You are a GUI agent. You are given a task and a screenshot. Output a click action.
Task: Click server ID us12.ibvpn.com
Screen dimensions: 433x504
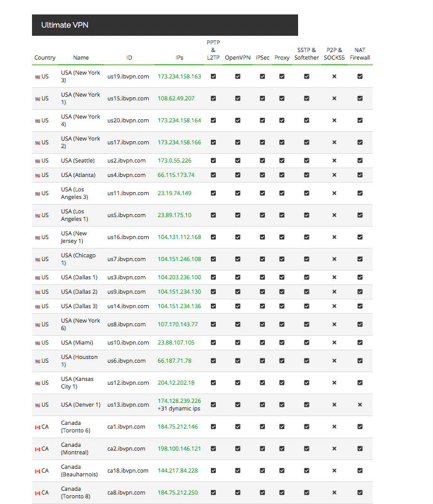point(128,383)
